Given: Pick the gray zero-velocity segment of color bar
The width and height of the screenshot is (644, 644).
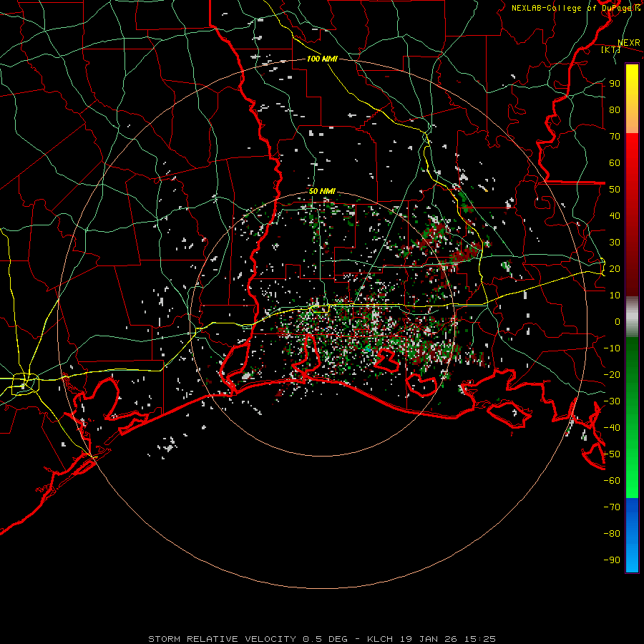Looking at the screenshot, I should pos(632,317).
